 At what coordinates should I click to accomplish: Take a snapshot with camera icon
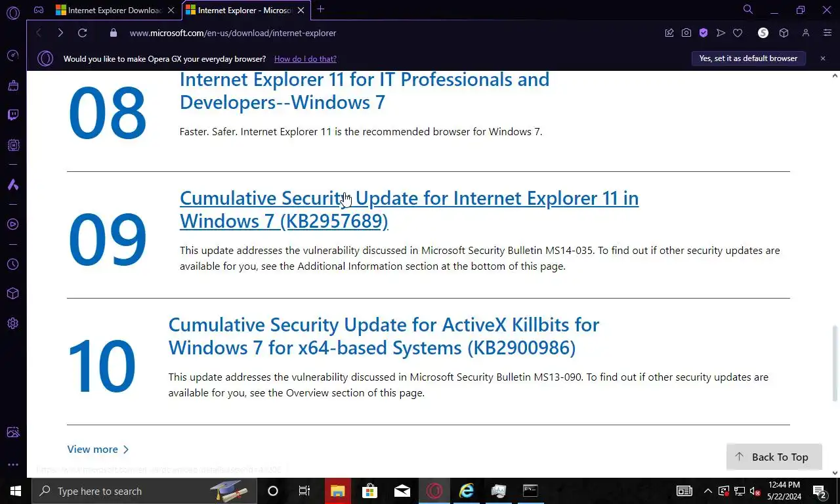click(686, 33)
